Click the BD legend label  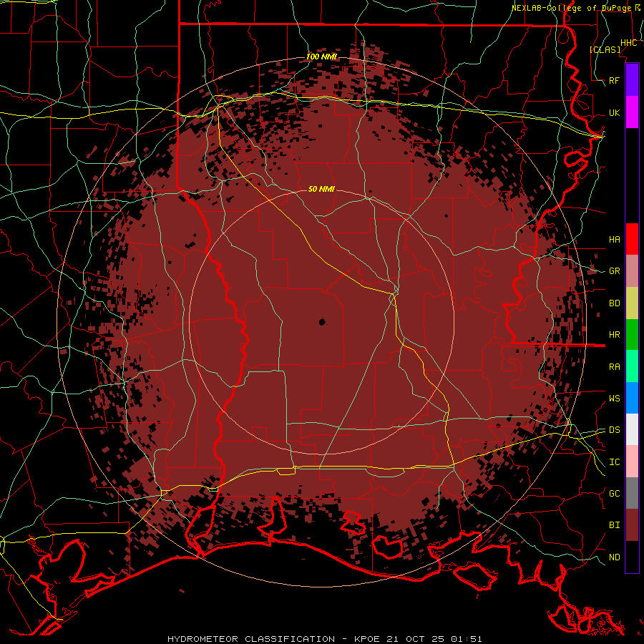point(614,303)
